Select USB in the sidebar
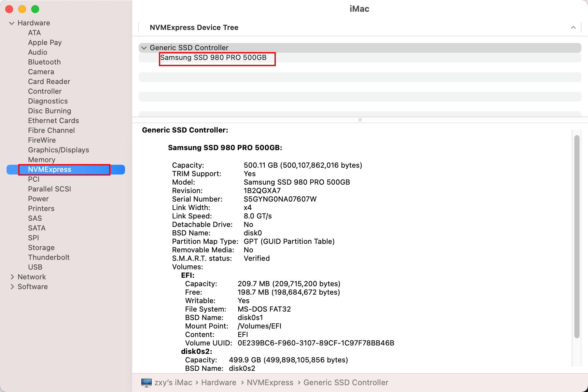Image resolution: width=588 pixels, height=392 pixels. [x=35, y=267]
